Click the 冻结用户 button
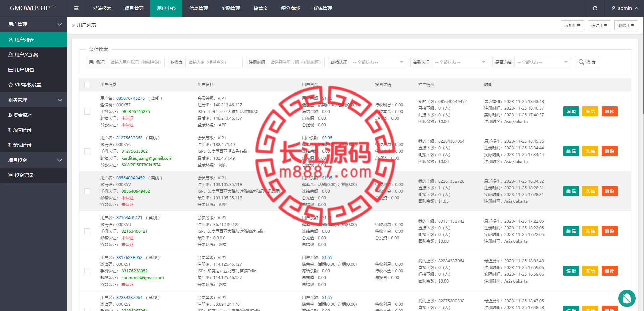644x311 pixels. [599, 25]
